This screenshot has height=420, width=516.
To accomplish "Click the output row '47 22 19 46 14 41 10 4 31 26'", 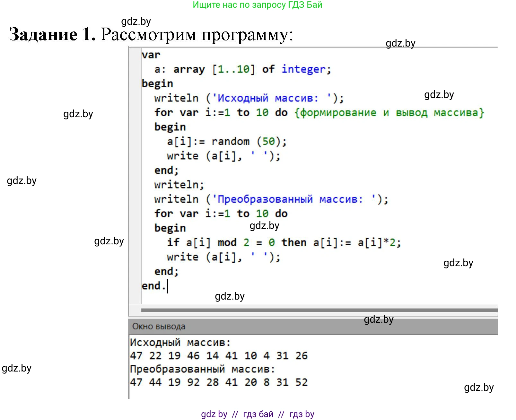I will coord(219,356).
